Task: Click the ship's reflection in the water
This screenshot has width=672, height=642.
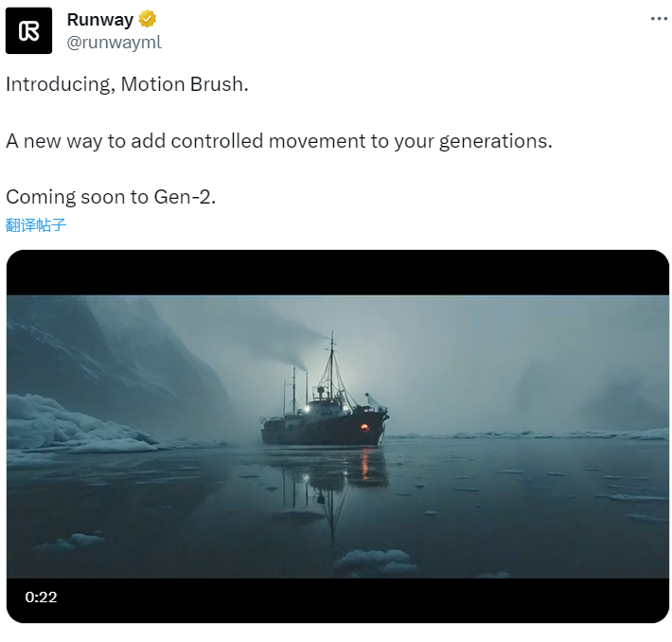Action: 329,485
